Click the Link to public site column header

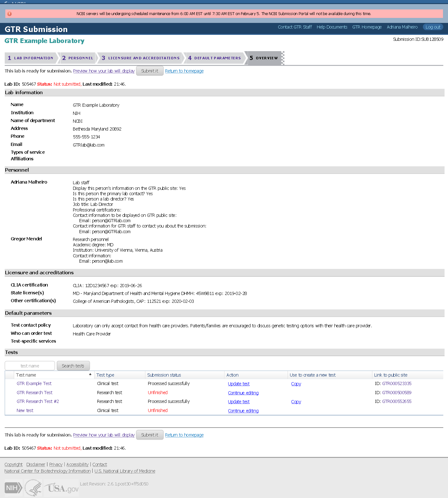click(391, 375)
